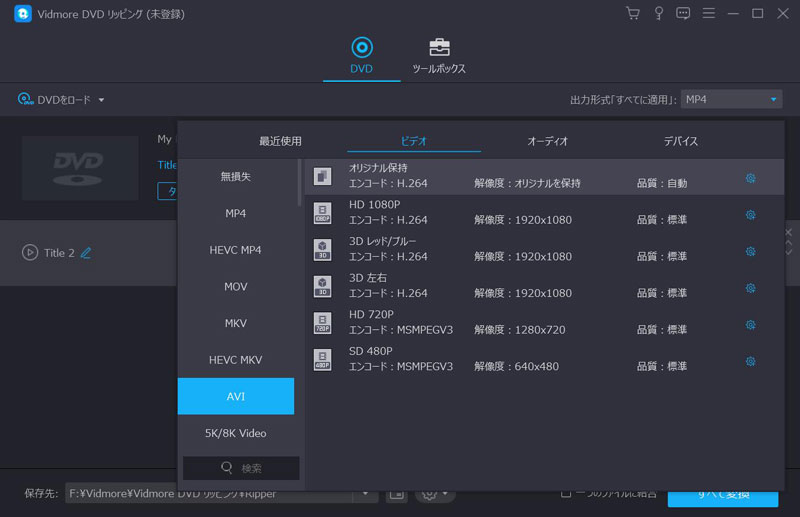The height and width of the screenshot is (517, 800).
Task: Click 品質：自動 quality text
Action: coord(662,183)
